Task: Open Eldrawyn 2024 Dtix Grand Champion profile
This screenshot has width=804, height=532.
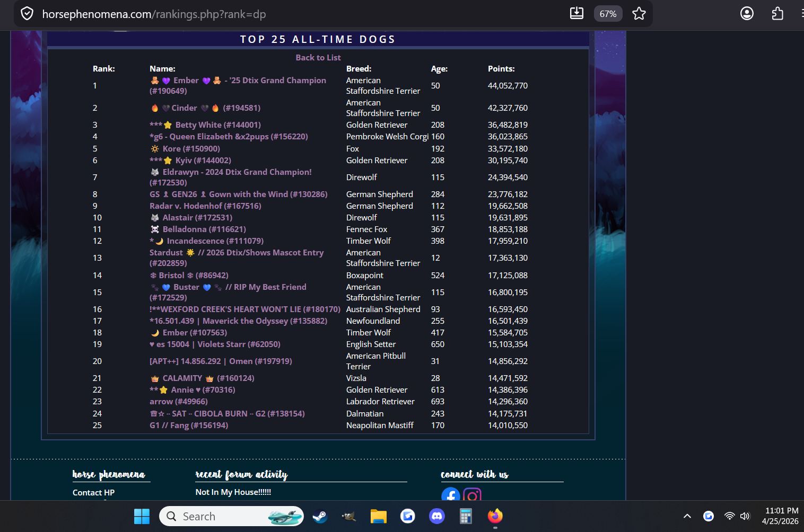Action: [231, 178]
